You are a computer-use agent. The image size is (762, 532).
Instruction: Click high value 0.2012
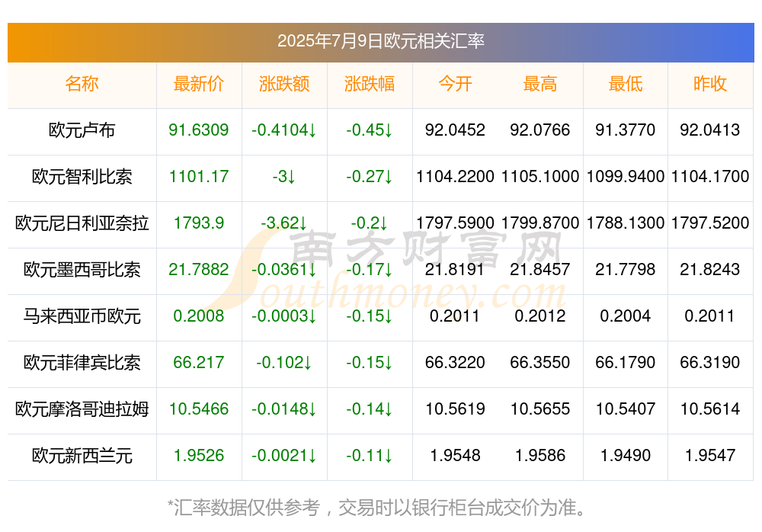pyautogui.click(x=540, y=316)
